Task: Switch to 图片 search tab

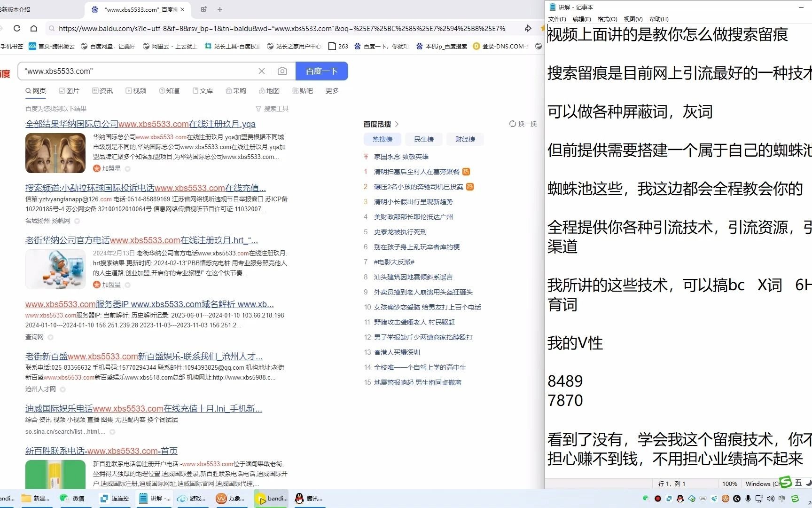Action: coord(69,91)
